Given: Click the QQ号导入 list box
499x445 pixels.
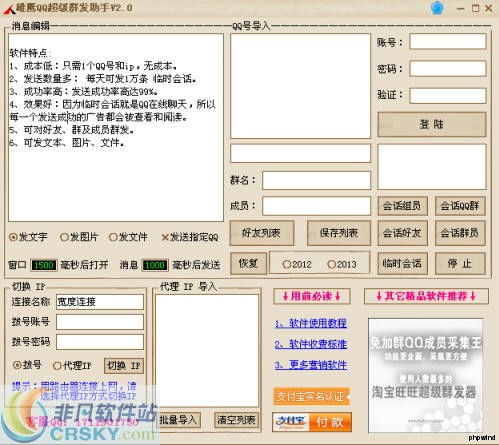Looking at the screenshot, I should (300, 86).
